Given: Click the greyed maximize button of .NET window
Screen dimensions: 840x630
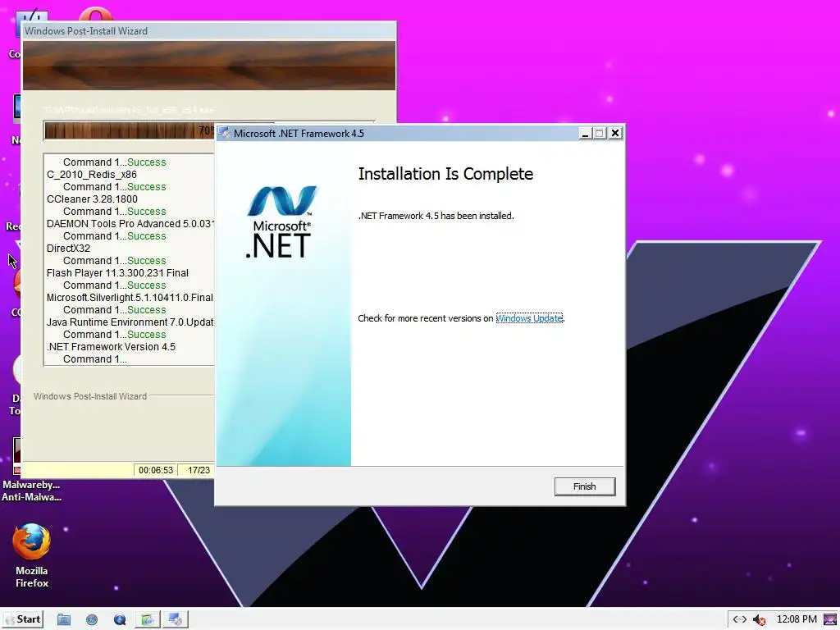Looking at the screenshot, I should coord(600,133).
